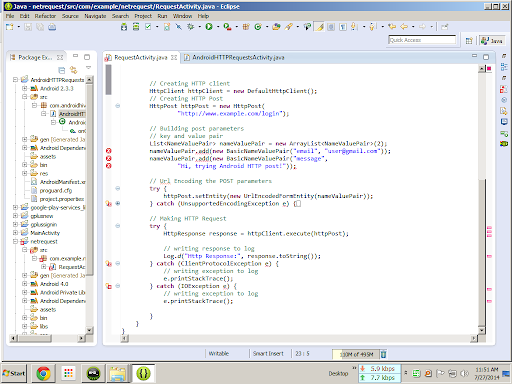Image resolution: width=512 pixels, height=384 pixels.
Task: Click Collapse All in Package Explorer
Action: 62,70
